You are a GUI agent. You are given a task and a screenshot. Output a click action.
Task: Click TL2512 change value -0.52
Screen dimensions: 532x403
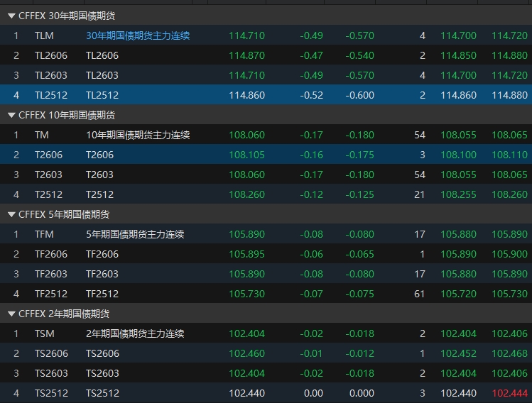click(312, 95)
